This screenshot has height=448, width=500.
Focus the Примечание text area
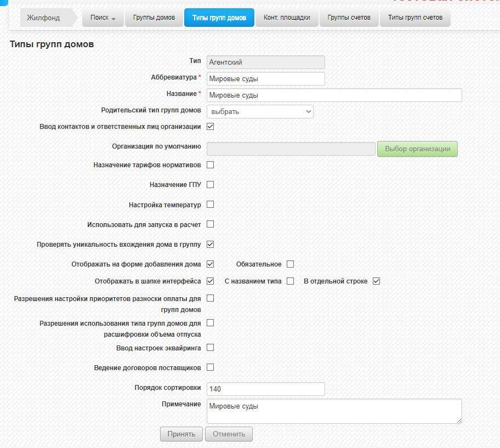point(334,411)
